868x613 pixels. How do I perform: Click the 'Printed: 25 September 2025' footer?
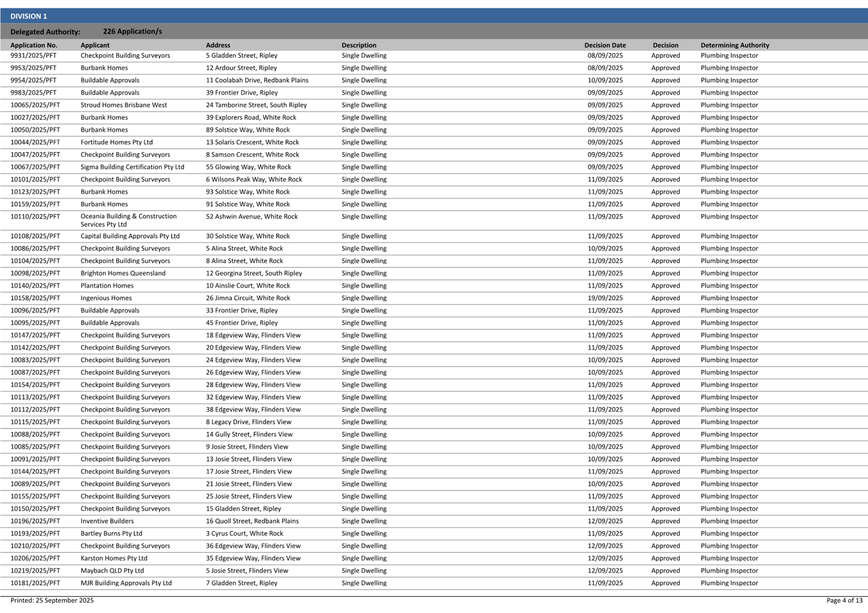coord(52,600)
